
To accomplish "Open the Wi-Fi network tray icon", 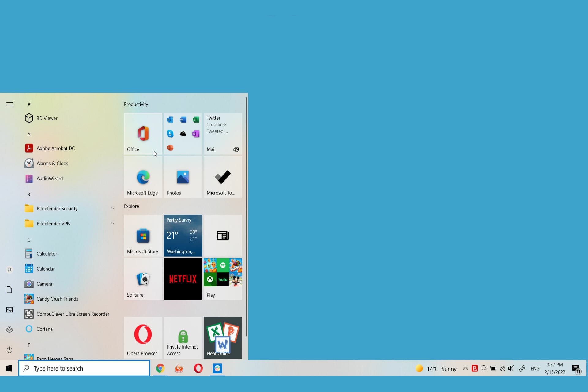I will (x=502, y=368).
